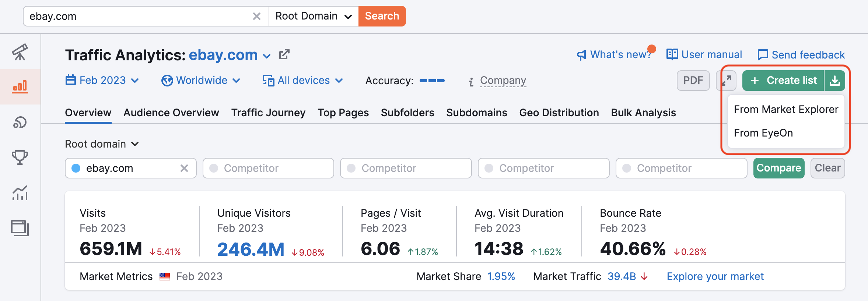Image resolution: width=868 pixels, height=301 pixels.
Task: Open the Root Domain search type dropdown
Action: pos(314,16)
